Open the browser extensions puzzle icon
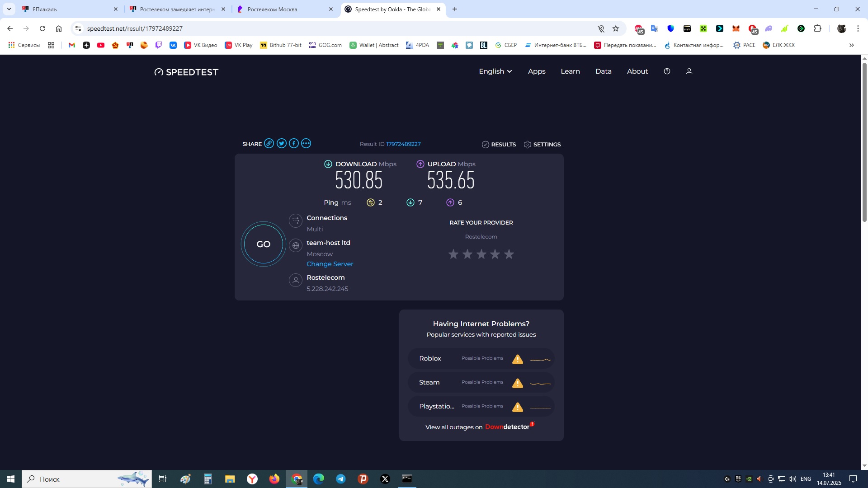This screenshot has height=488, width=868. (817, 28)
